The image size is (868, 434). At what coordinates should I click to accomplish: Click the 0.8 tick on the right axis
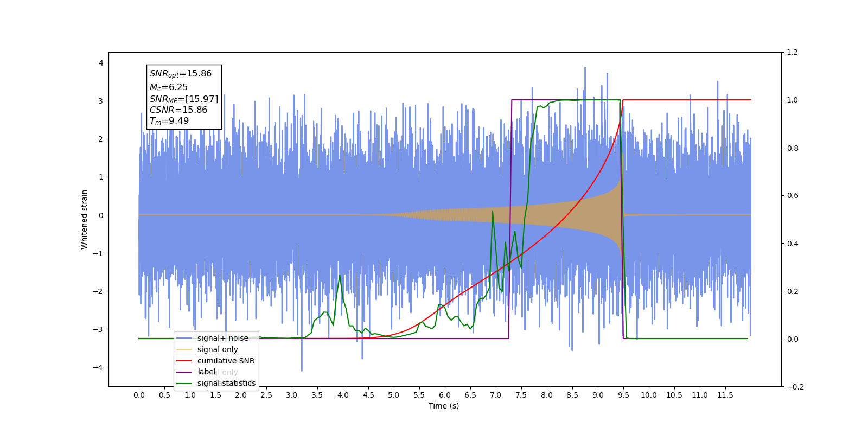click(792, 148)
